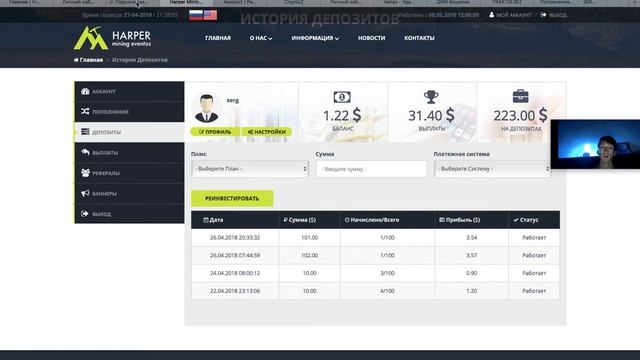Switch to the Harper Mining browser tab
The height and width of the screenshot is (360, 640).
pos(186,2)
